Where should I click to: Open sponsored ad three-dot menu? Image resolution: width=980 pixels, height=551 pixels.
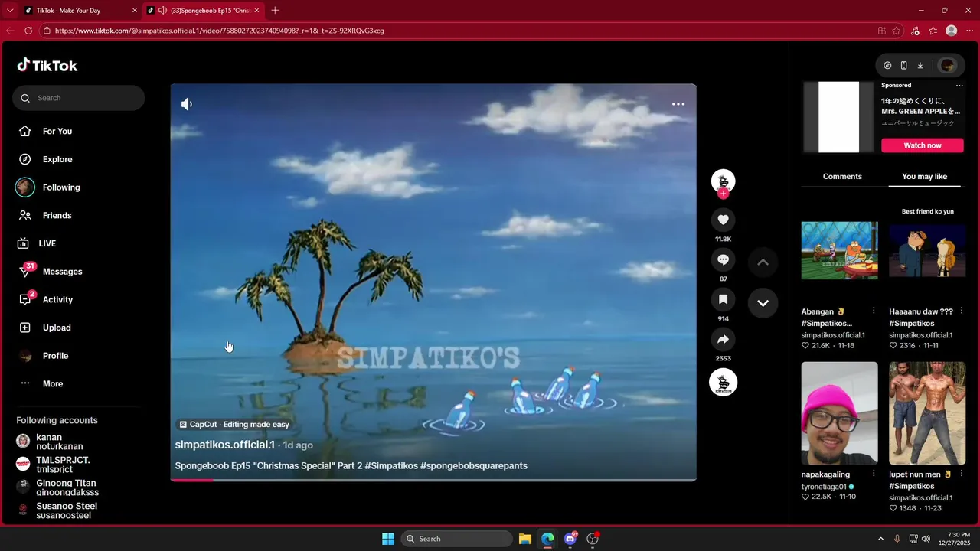point(959,86)
